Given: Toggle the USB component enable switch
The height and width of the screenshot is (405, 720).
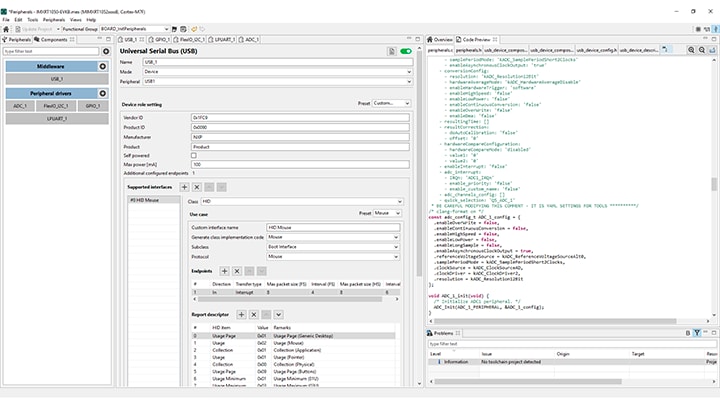Looking at the screenshot, I should pos(405,50).
